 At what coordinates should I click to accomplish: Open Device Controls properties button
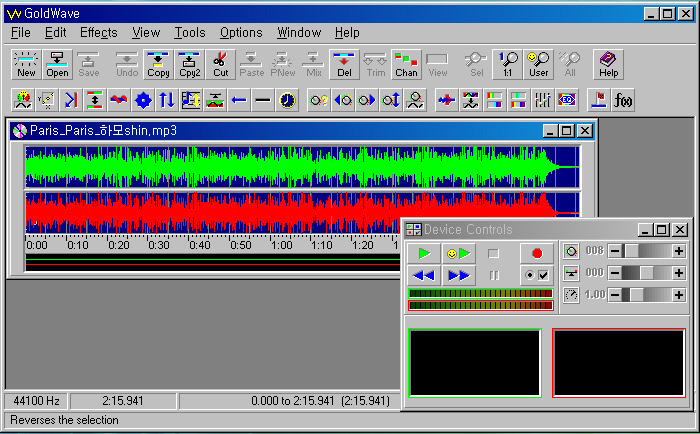537,275
